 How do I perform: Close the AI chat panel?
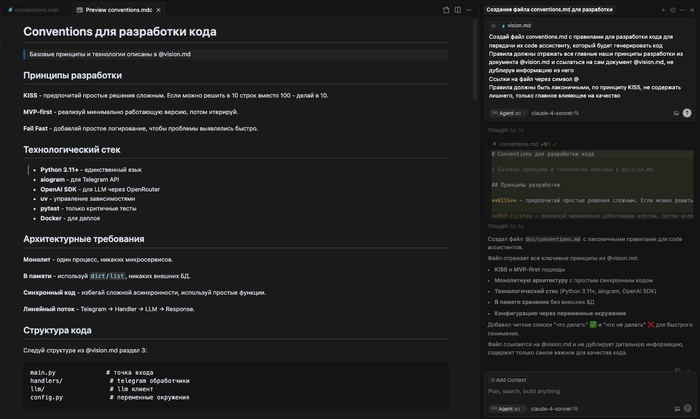point(692,9)
